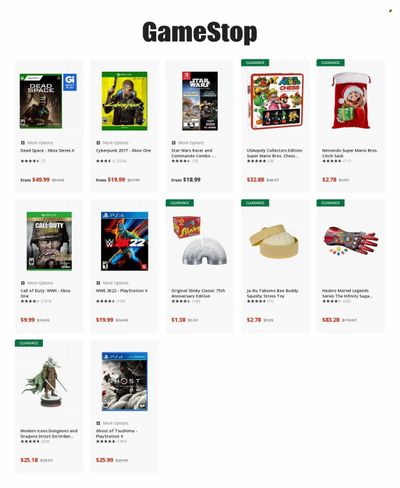Open the Ghost of Tsushima cover thumbnail
The image size is (400, 488).
[x=125, y=382]
